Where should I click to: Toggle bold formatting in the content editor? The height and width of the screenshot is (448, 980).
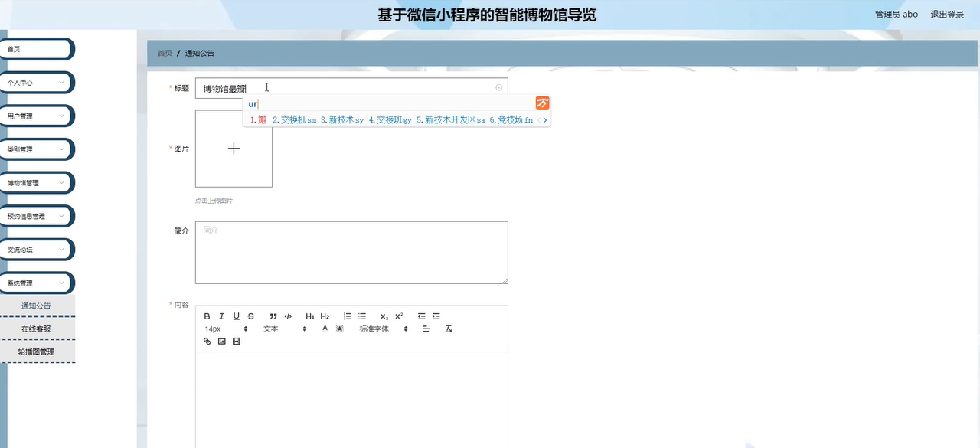[207, 316]
